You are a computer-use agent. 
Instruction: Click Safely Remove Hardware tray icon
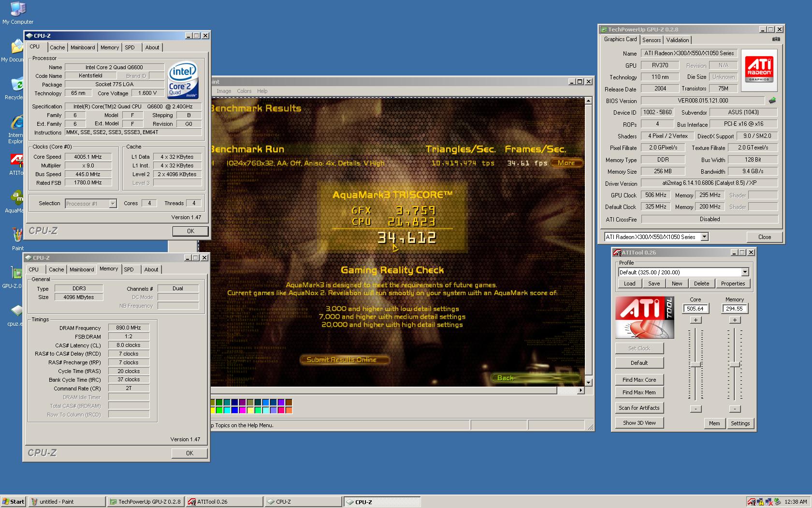777,502
